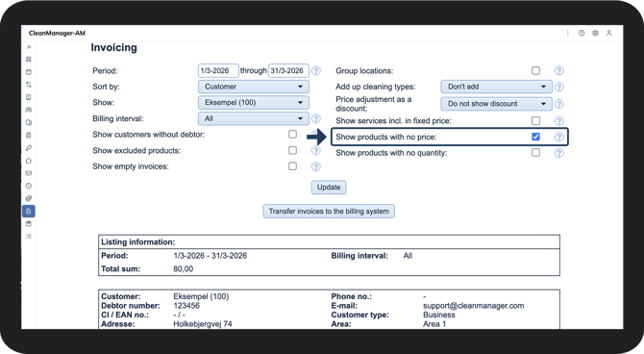The width and height of the screenshot is (644, 354).
Task: Open the Billing interval All dropdown
Action: [254, 118]
